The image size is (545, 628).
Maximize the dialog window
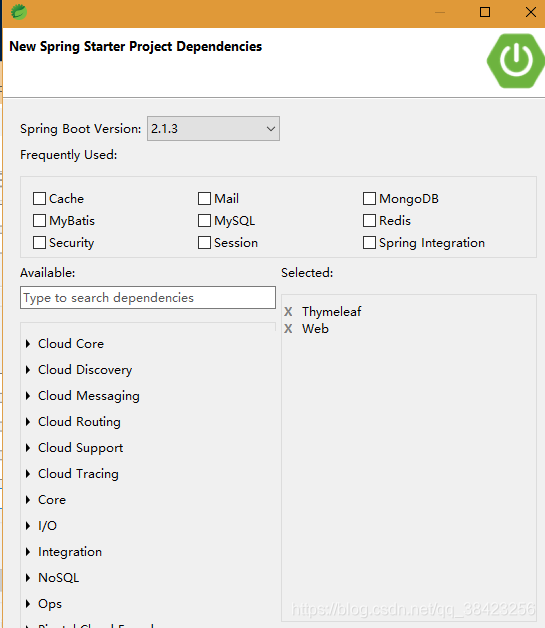485,12
